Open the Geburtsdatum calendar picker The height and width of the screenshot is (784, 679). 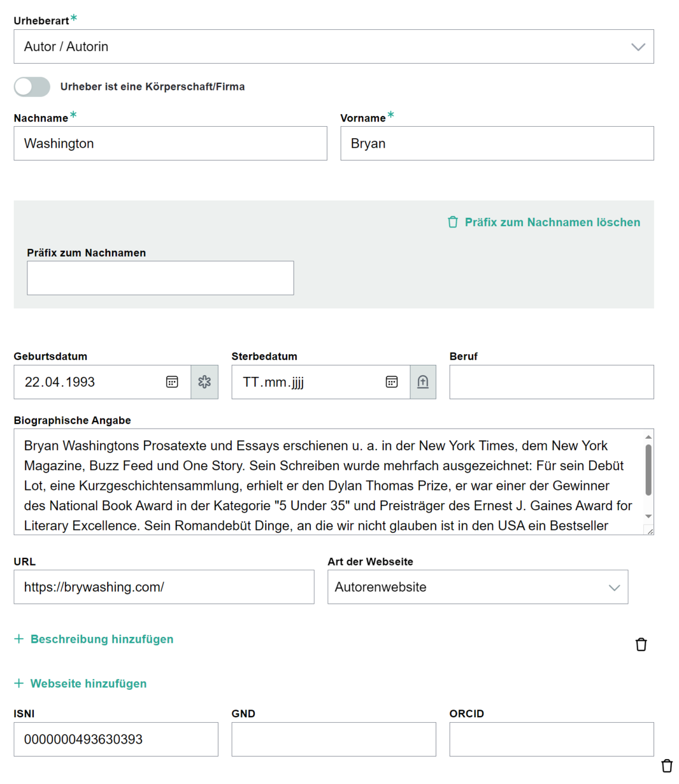click(172, 382)
